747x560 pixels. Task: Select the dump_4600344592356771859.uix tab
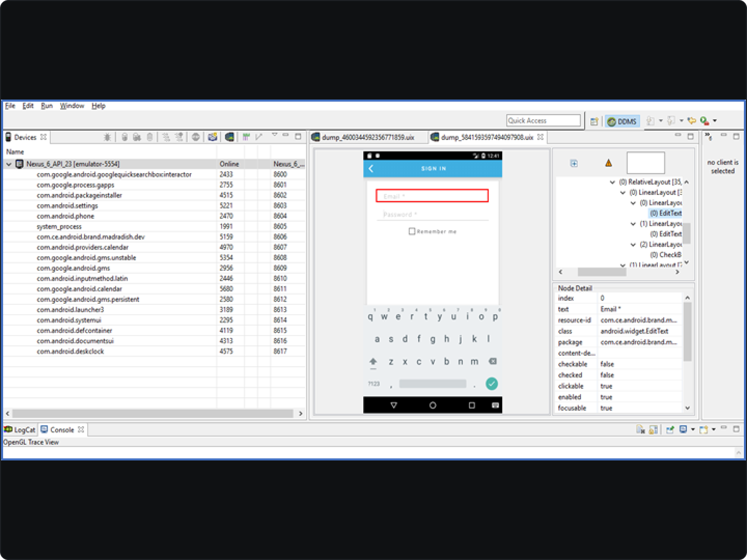[367, 137]
